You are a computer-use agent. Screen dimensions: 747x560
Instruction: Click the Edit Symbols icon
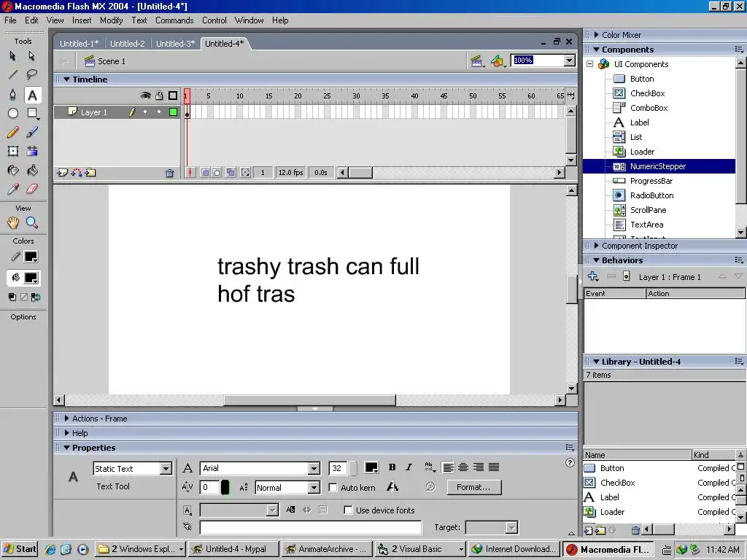point(498,61)
